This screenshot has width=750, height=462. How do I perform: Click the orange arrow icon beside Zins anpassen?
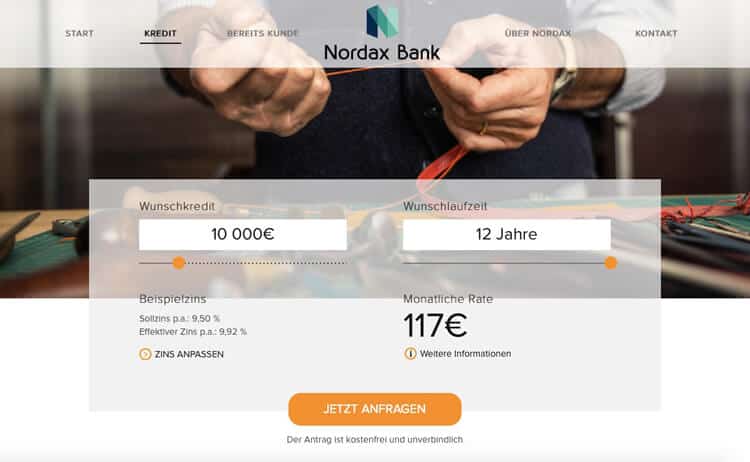click(x=145, y=354)
